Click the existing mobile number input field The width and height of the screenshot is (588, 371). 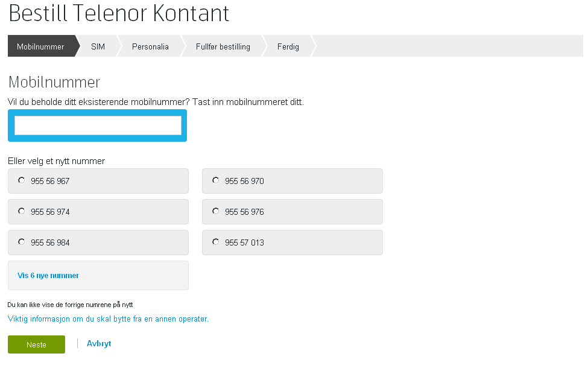[x=98, y=125]
